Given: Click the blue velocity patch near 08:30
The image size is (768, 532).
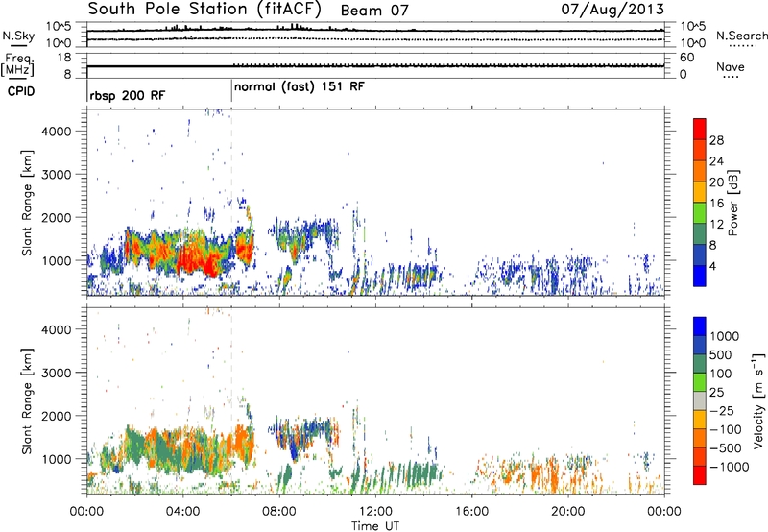Looking at the screenshot, I should (x=294, y=449).
